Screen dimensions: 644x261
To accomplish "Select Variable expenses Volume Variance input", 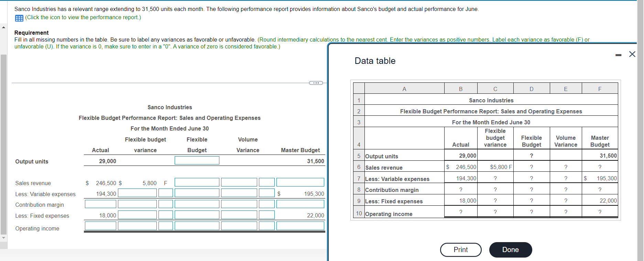I will click(239, 193).
